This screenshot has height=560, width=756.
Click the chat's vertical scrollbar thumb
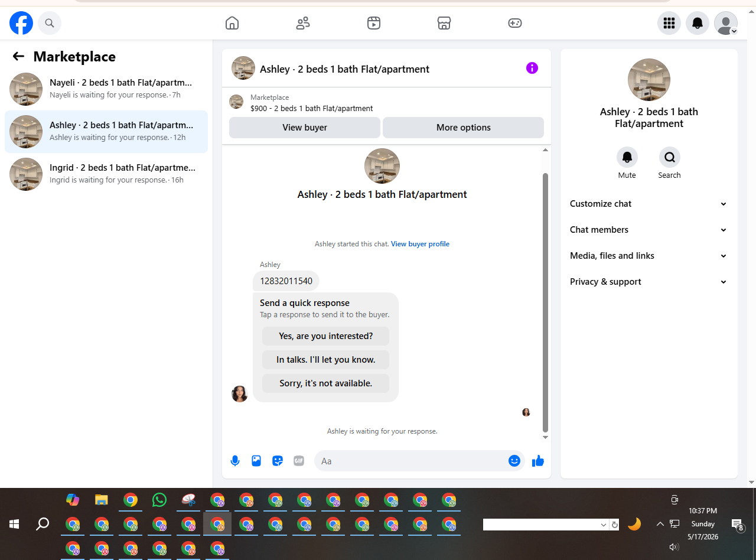[545, 302]
